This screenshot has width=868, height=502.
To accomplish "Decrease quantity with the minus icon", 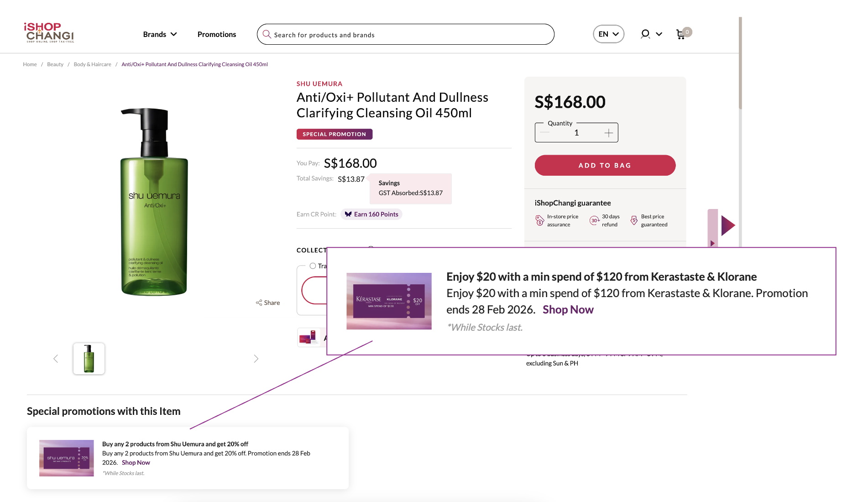I will 544,133.
